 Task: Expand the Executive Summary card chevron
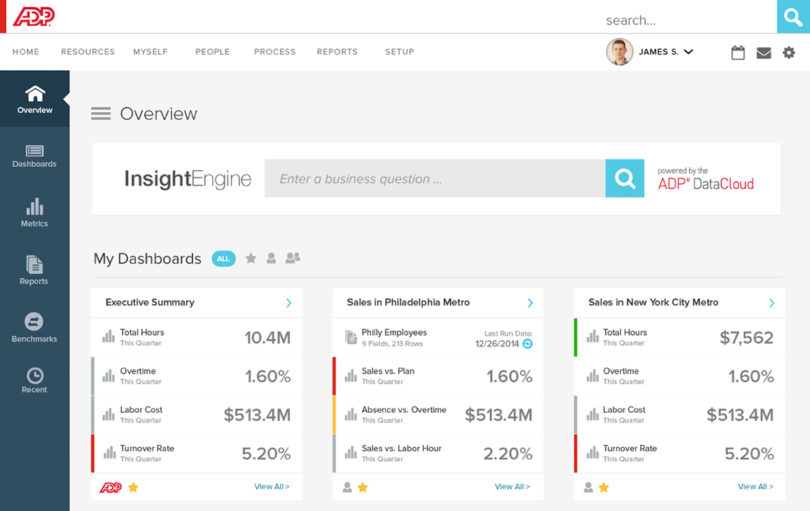click(x=289, y=303)
